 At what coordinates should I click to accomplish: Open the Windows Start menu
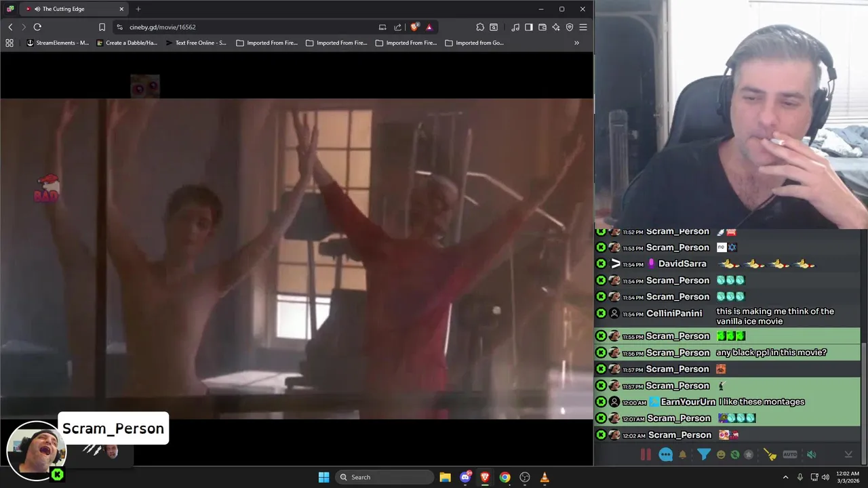point(323,477)
